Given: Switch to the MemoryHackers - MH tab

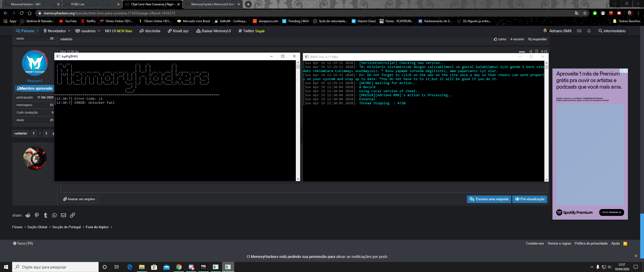Looking at the screenshot, I should tap(32, 4).
